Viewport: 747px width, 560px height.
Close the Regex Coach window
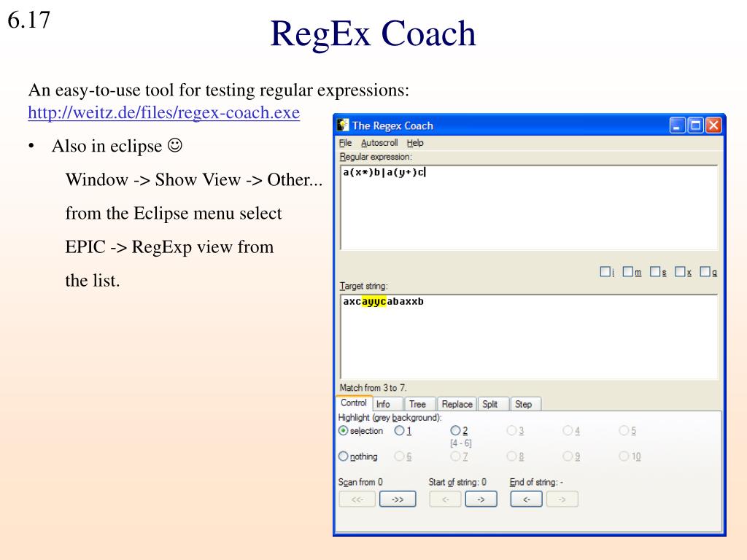coord(713,125)
